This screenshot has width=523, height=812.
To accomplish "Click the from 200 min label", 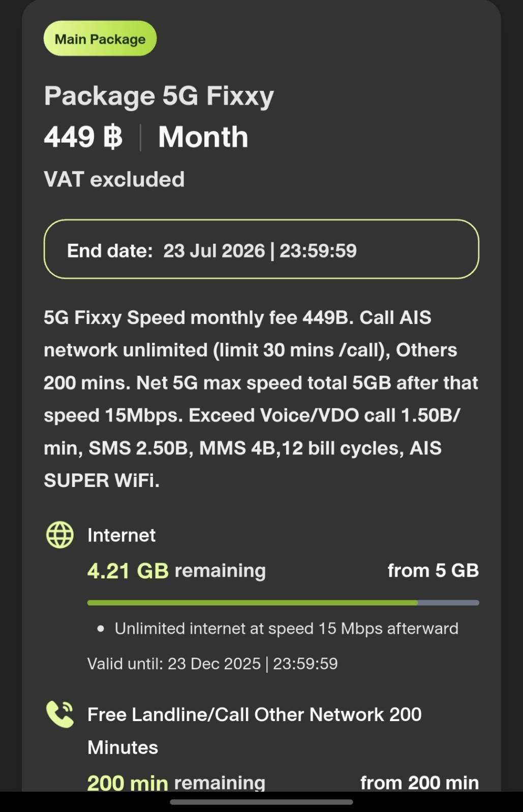I will [419, 783].
